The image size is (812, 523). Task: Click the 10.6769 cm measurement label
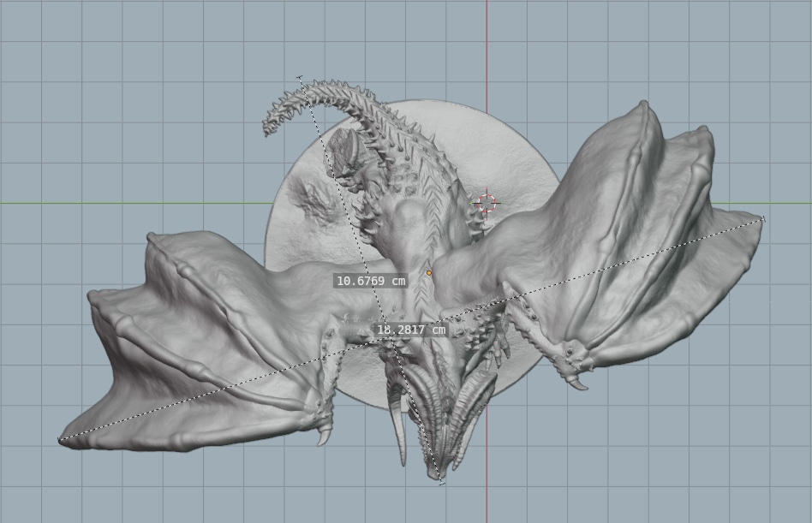point(370,281)
